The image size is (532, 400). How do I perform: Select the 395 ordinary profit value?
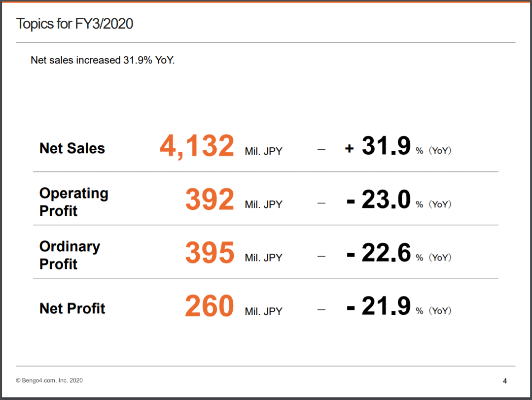pos(210,253)
